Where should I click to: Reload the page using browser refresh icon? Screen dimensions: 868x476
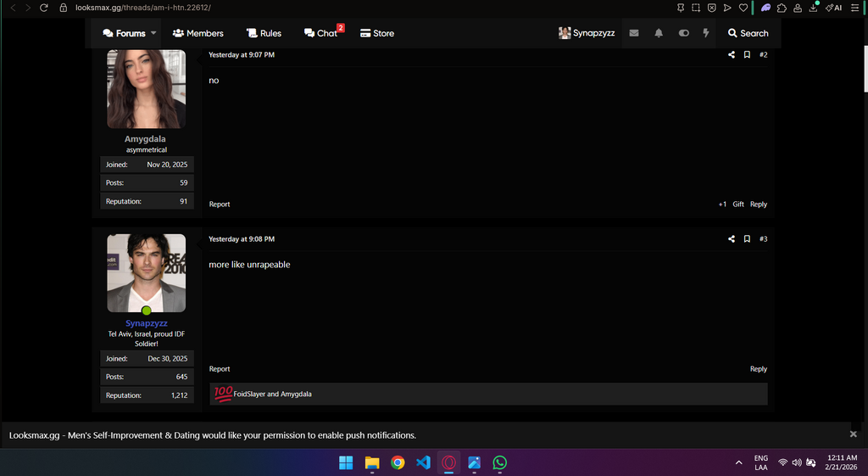coord(44,8)
